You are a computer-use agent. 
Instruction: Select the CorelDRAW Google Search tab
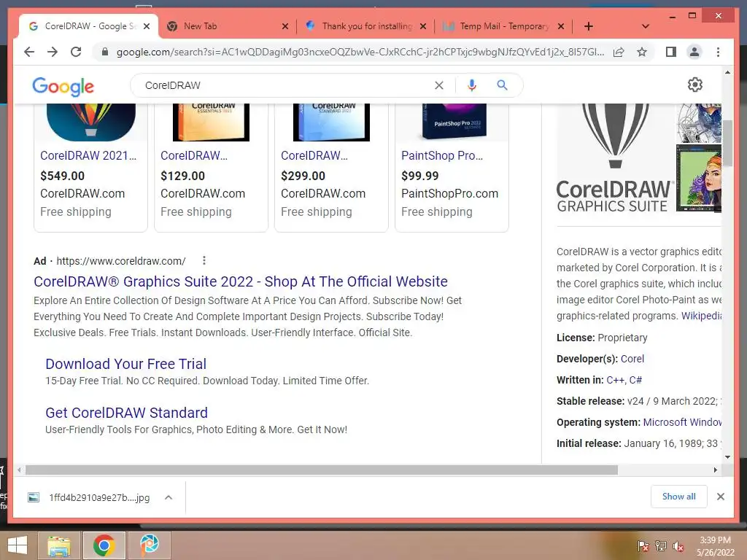tap(89, 26)
